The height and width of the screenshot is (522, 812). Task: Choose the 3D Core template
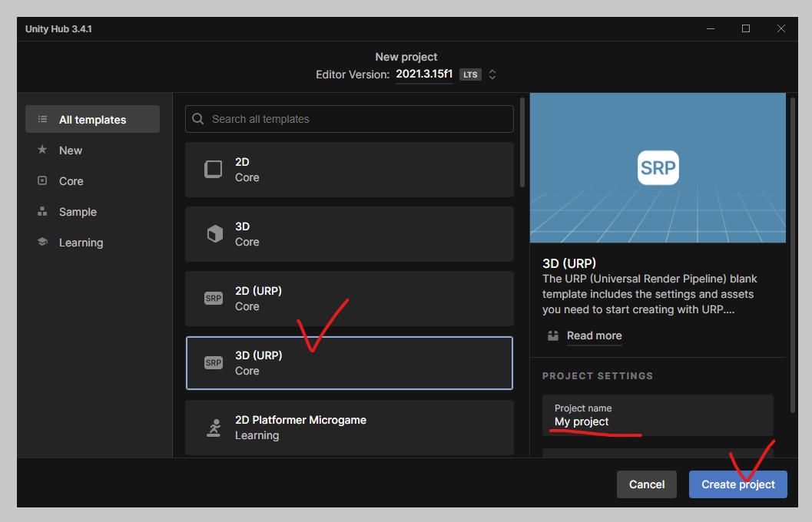click(x=350, y=234)
